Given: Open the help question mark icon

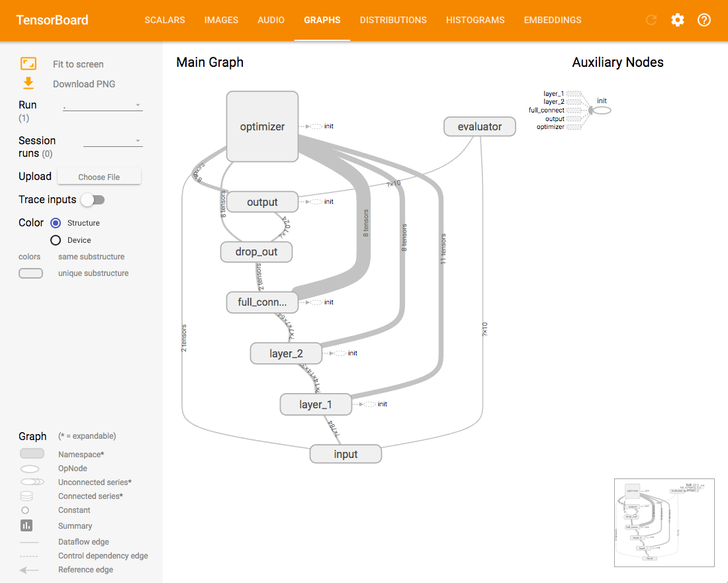Looking at the screenshot, I should pos(704,20).
